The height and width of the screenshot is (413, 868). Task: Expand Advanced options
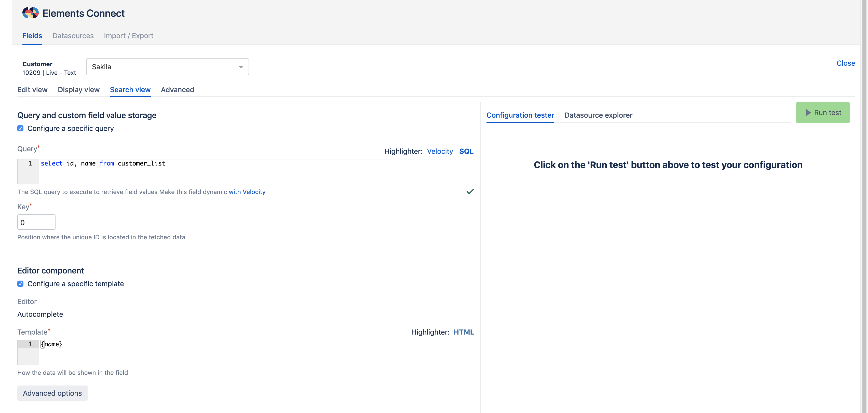pos(52,393)
